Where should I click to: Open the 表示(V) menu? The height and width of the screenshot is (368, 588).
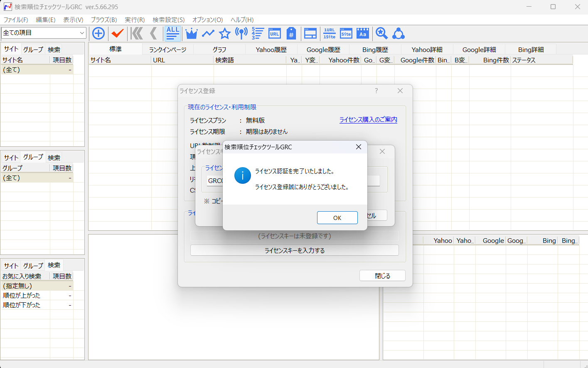pos(73,20)
